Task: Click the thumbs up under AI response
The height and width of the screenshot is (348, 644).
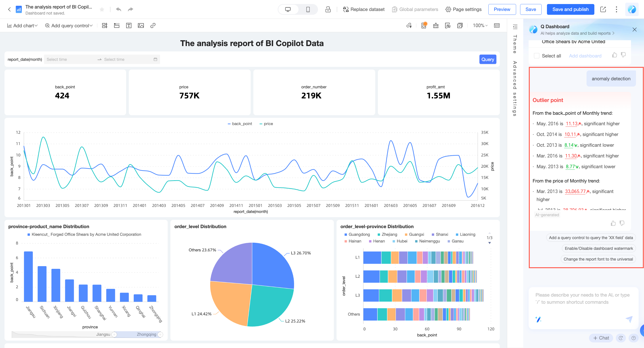Action: pos(613,223)
